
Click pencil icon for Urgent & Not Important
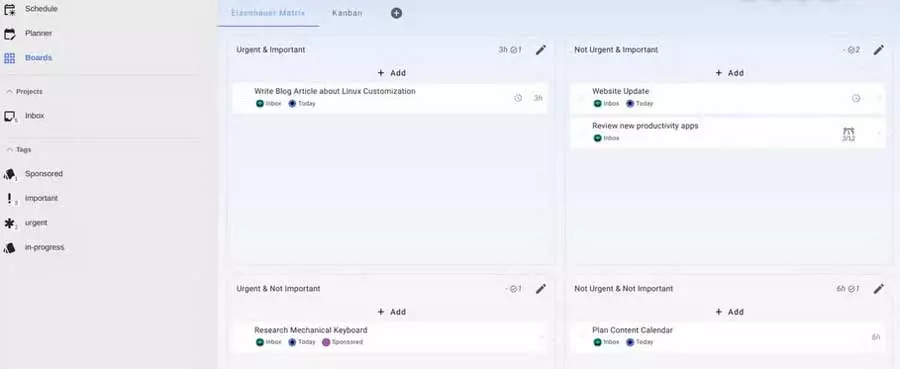click(x=541, y=289)
